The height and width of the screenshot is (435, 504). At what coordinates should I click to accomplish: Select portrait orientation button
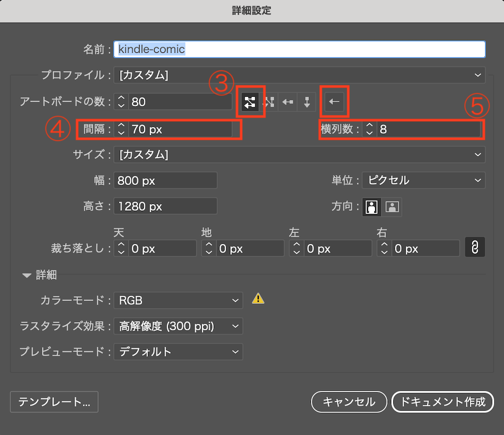click(x=372, y=207)
